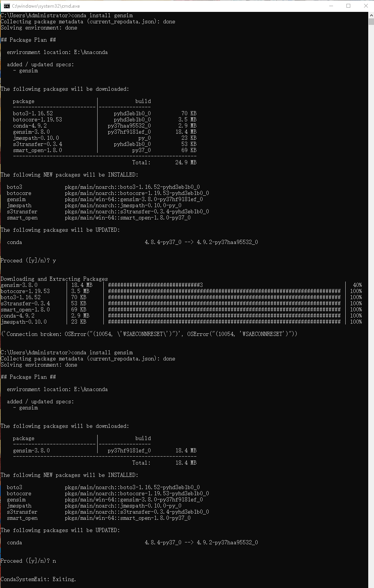This screenshot has height=588, width=374.
Task: Minimize the command prompt window
Action: coord(331,6)
